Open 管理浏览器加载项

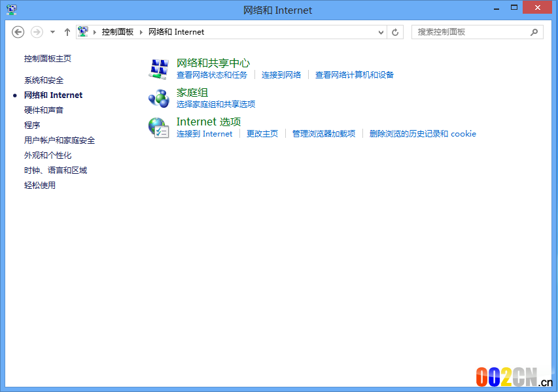click(x=324, y=134)
